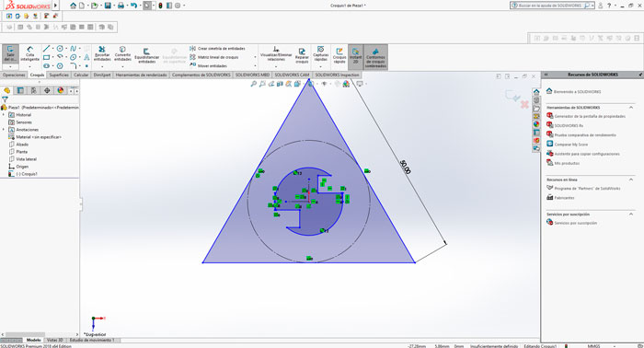Screen dimensions: 644x348
Task: Click the Print icon in quick toolbar
Action: [x=121, y=6]
